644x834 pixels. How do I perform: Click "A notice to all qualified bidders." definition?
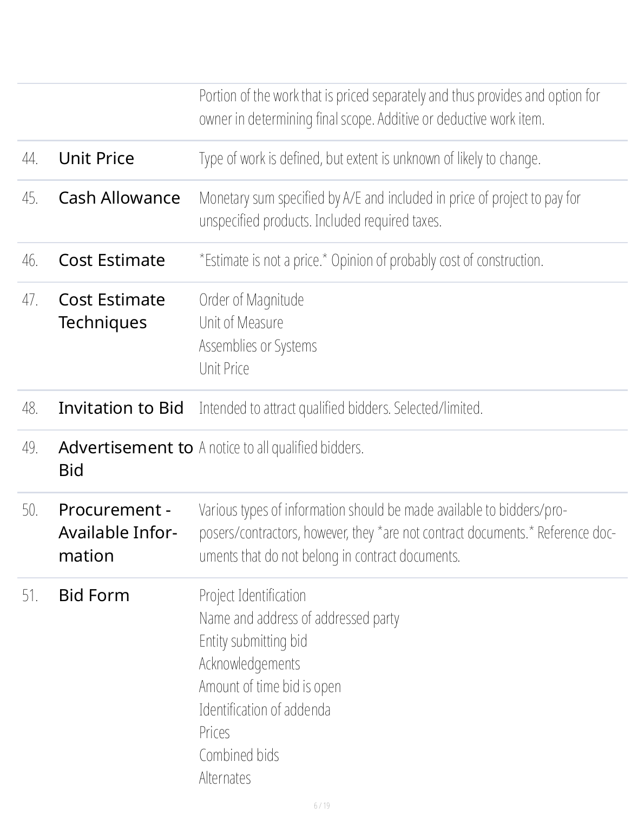pos(281,448)
